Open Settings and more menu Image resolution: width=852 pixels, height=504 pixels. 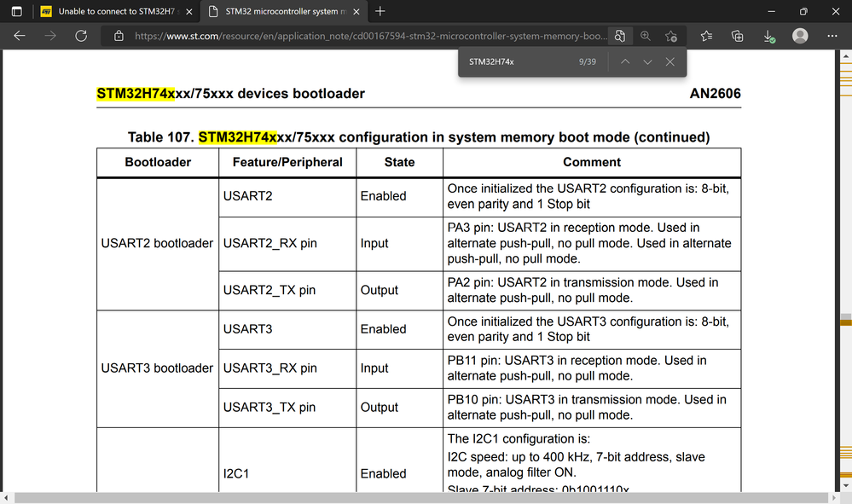(x=832, y=36)
